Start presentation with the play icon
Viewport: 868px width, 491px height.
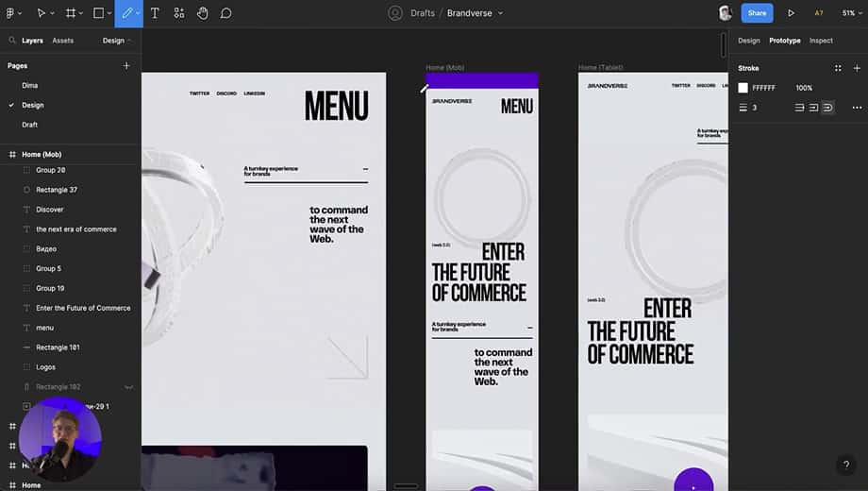click(791, 12)
